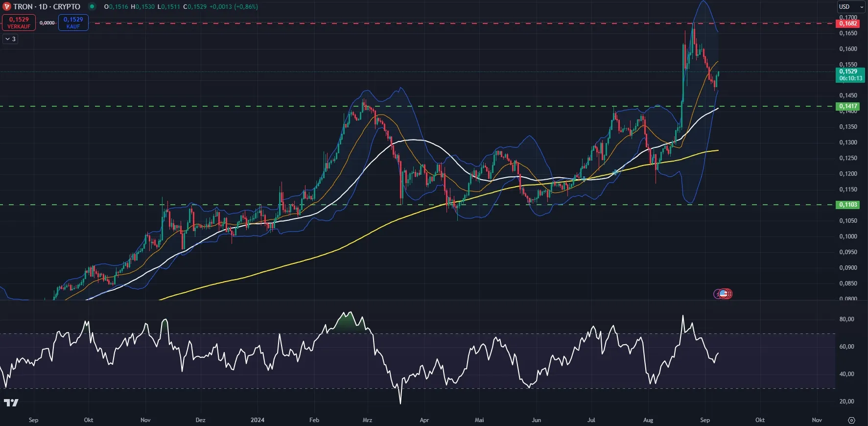Click the 0,0950 price axis label
Screen dimensions: 868x426
coord(848,252)
